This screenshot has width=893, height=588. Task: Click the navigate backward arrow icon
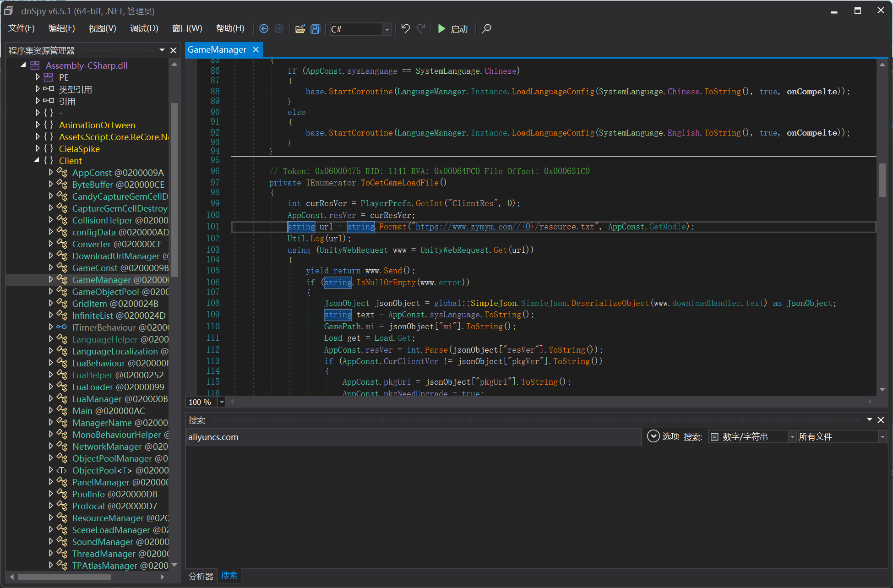264,29
